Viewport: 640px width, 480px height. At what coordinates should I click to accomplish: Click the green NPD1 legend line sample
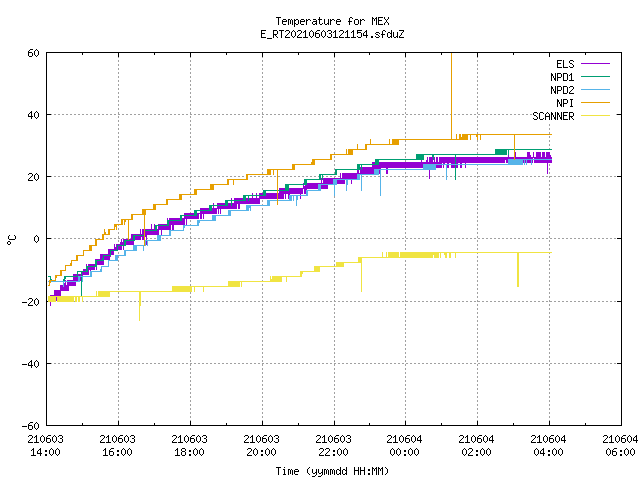tap(595, 76)
